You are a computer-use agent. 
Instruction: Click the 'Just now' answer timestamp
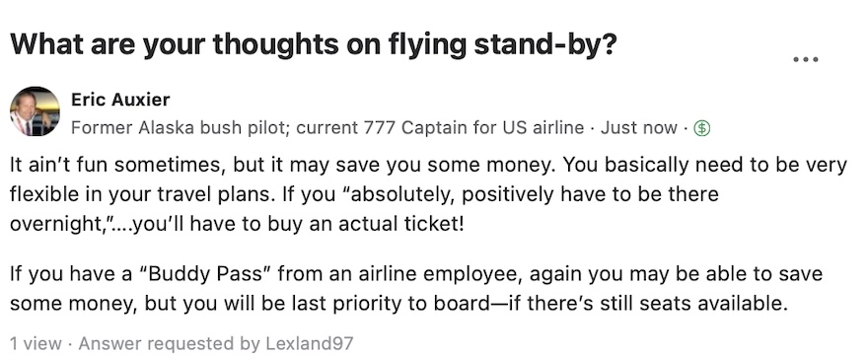click(x=639, y=128)
